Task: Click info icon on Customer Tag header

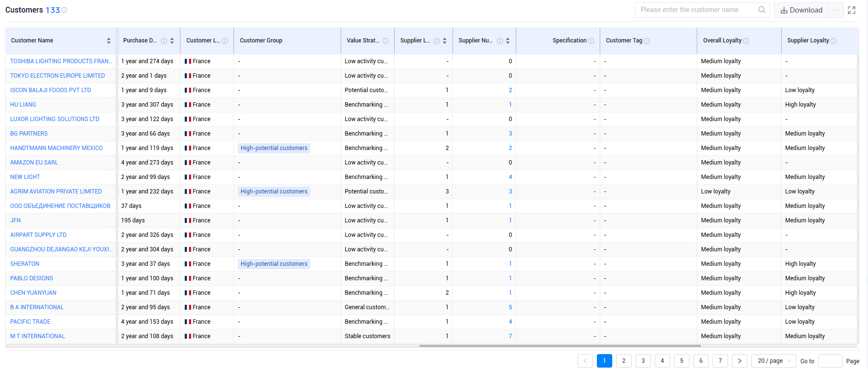Action: 647,41
